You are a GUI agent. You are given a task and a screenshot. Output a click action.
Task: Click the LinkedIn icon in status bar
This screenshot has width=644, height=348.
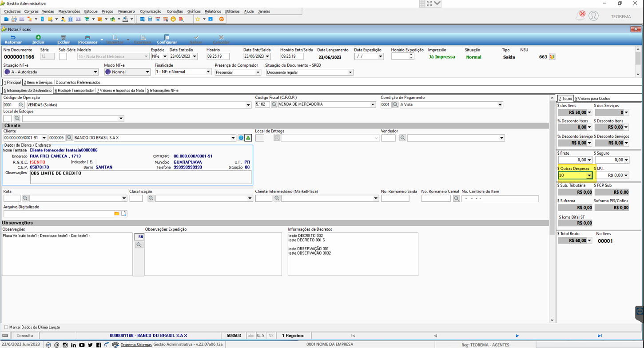pyautogui.click(x=73, y=345)
